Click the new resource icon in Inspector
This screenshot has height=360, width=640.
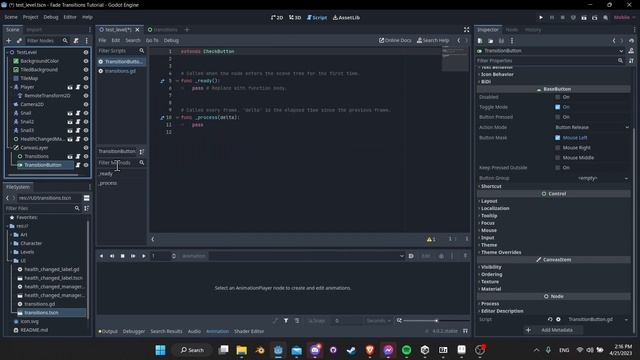tap(480, 41)
